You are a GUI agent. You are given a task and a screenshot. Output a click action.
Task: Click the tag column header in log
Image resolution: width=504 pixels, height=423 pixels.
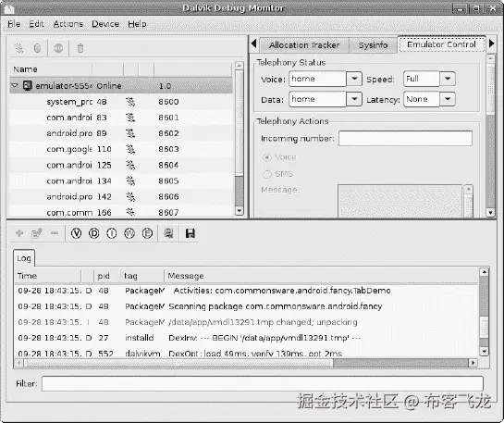(142, 276)
